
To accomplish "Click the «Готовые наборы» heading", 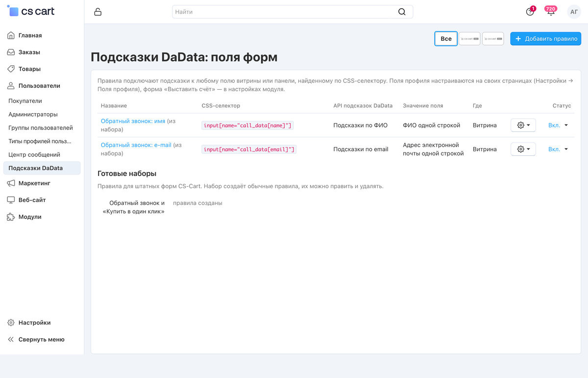I will point(127,174).
